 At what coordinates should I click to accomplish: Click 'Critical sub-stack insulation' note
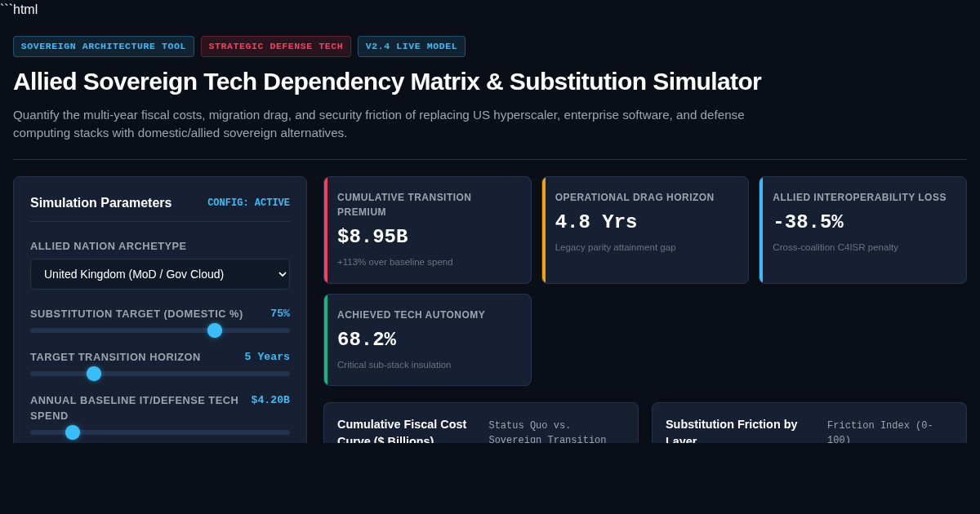tap(394, 365)
